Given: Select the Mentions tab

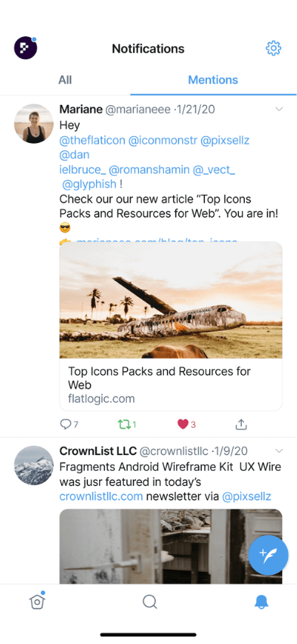Looking at the screenshot, I should (x=213, y=79).
